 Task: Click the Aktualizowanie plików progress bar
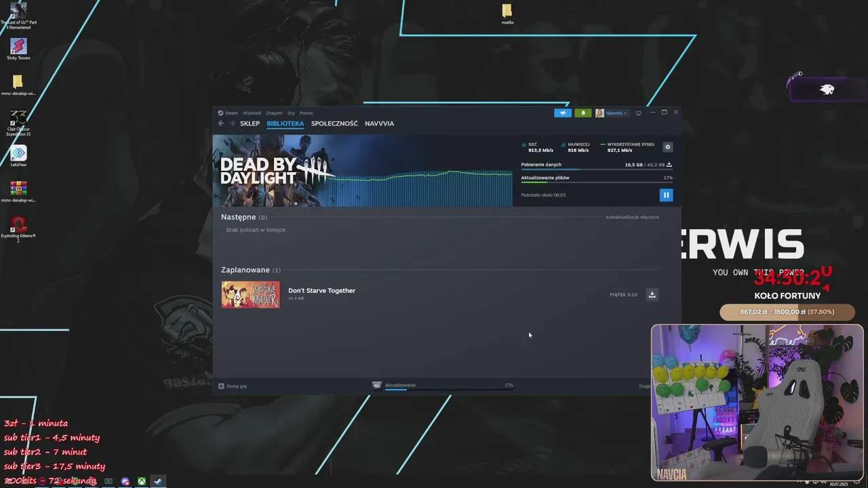tap(597, 182)
